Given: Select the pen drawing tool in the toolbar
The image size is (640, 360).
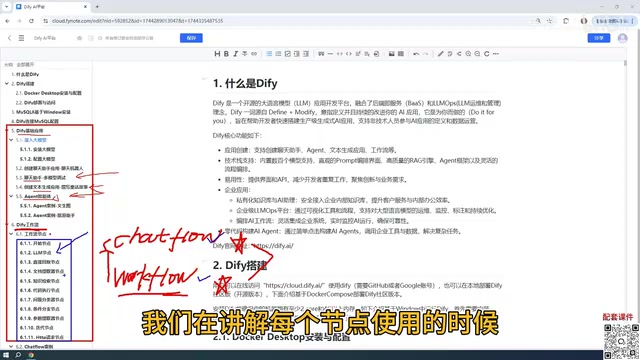Looking at the screenshot, I should pos(440,54).
